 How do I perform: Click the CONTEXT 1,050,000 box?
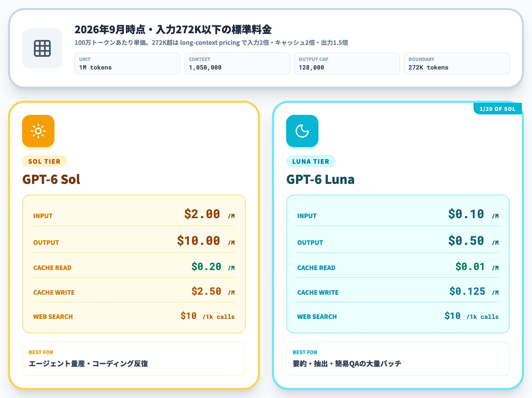(237, 63)
